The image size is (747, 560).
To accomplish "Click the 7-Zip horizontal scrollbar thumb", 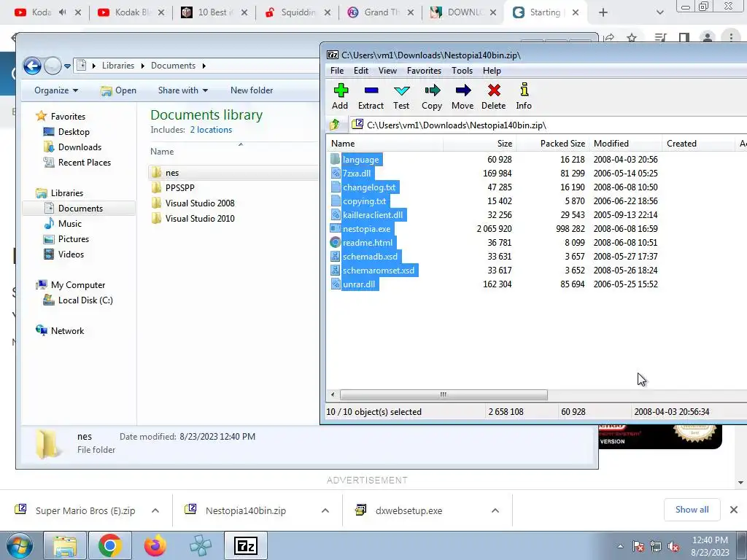I will pyautogui.click(x=444, y=394).
